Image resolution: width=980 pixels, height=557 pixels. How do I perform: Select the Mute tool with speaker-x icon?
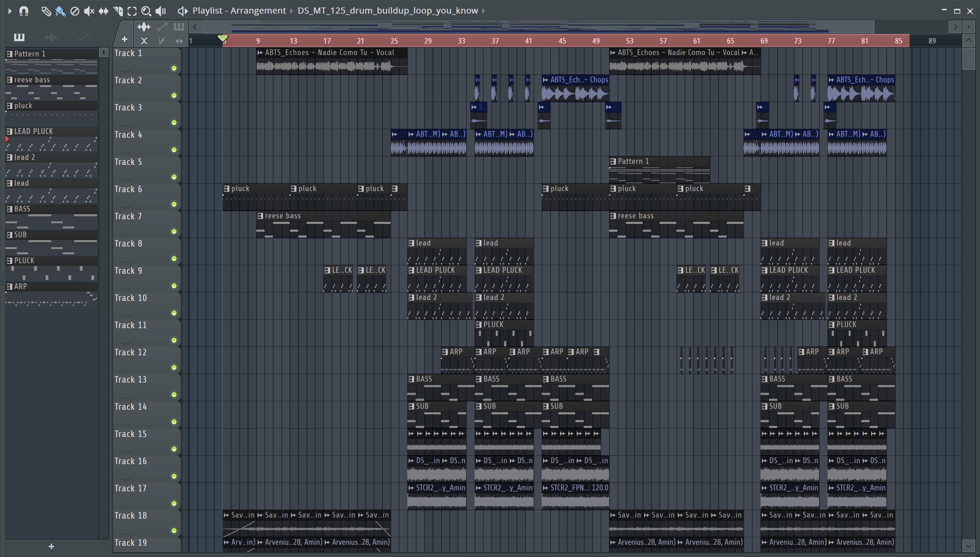click(x=89, y=11)
